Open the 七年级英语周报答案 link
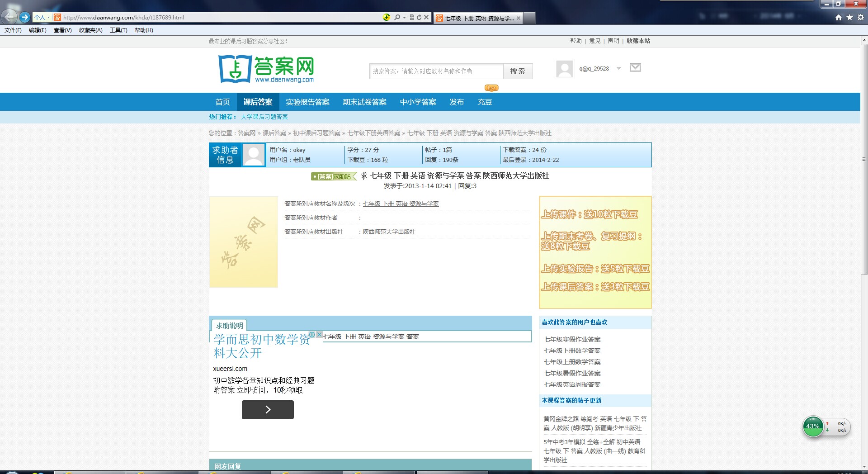Image resolution: width=868 pixels, height=474 pixels. tap(572, 384)
